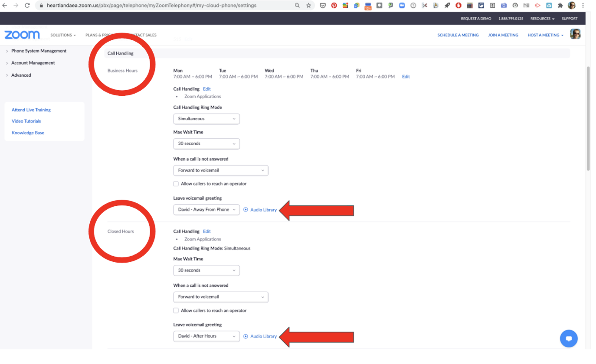Click the blue camera extension icon

click(504, 6)
